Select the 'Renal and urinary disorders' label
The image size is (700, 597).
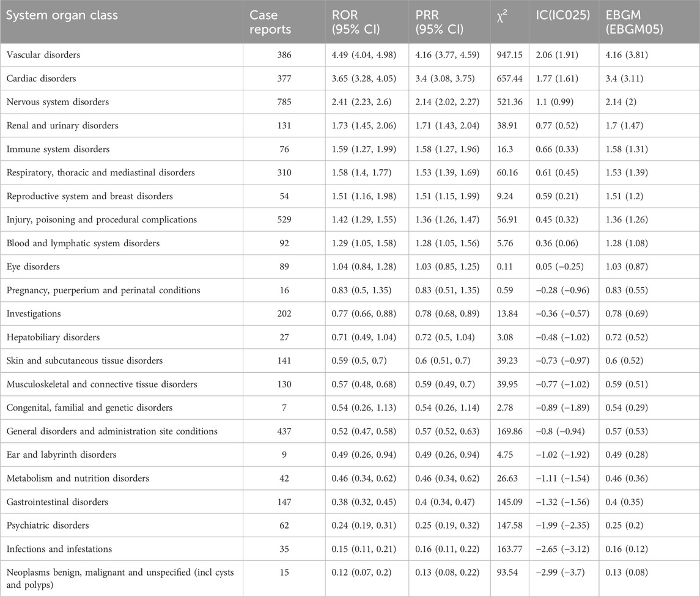pyautogui.click(x=62, y=126)
